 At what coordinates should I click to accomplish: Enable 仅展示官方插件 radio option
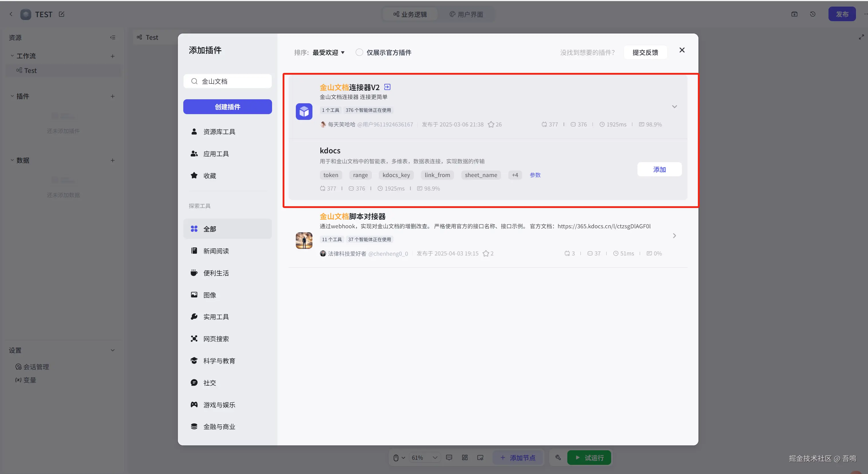pos(359,53)
